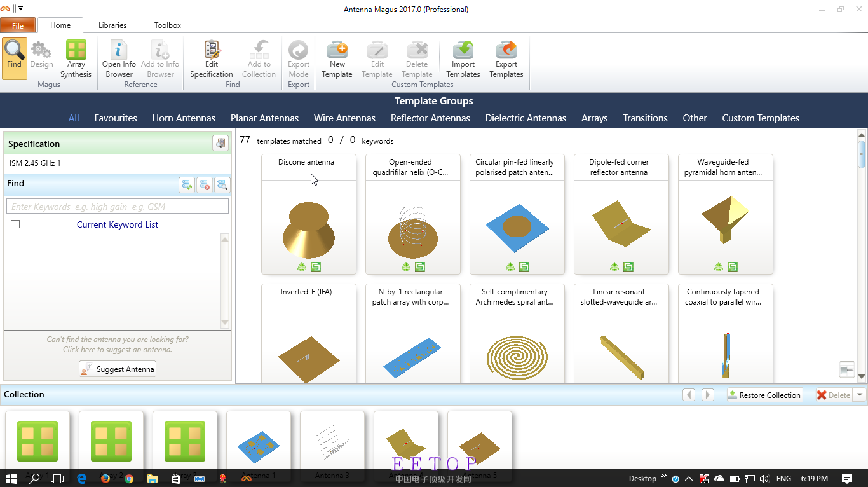Click green icon under Circular pin-fed patch card
868x487 pixels.
pyautogui.click(x=524, y=267)
